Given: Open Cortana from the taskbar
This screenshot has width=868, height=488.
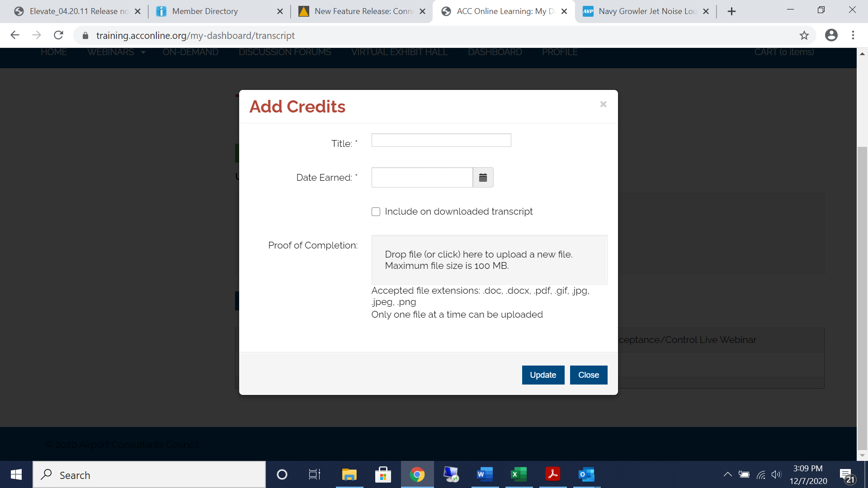Looking at the screenshot, I should (282, 474).
